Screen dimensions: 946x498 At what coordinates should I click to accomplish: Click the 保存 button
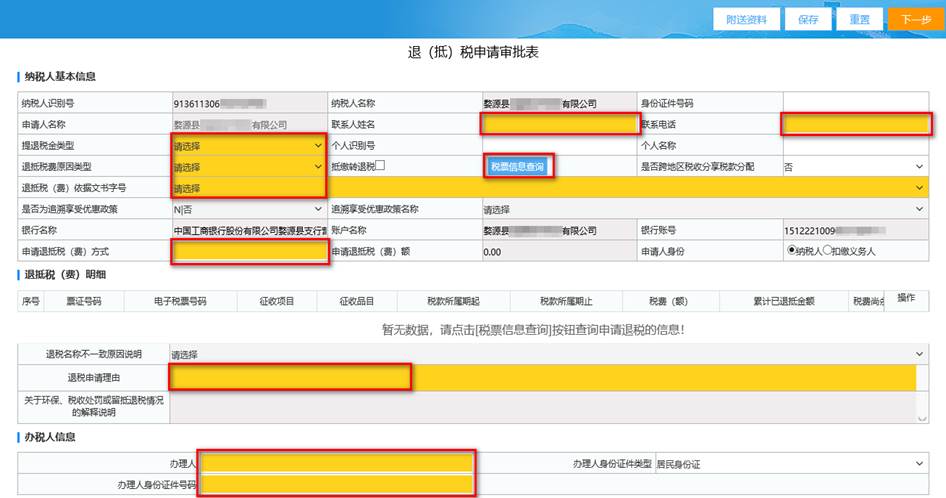tap(808, 20)
